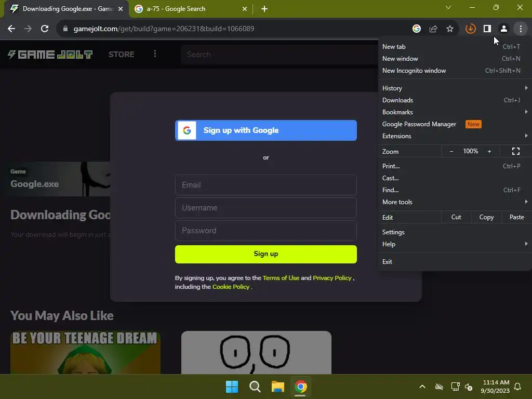Open Downloads from Chrome menu
The height and width of the screenshot is (399, 532).
[x=455, y=100]
